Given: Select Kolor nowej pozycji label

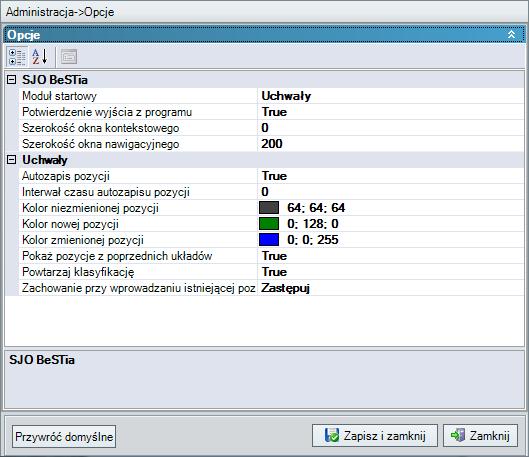Looking at the screenshot, I should point(70,224).
